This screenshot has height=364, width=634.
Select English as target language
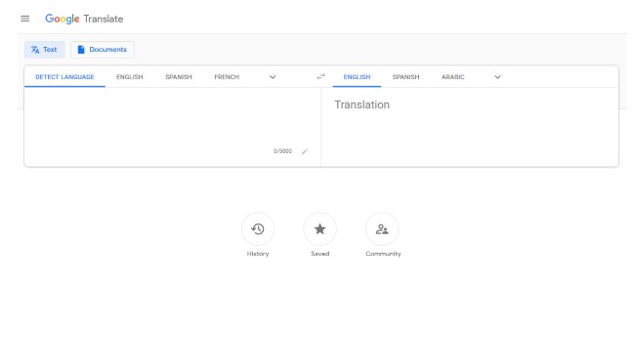point(357,77)
